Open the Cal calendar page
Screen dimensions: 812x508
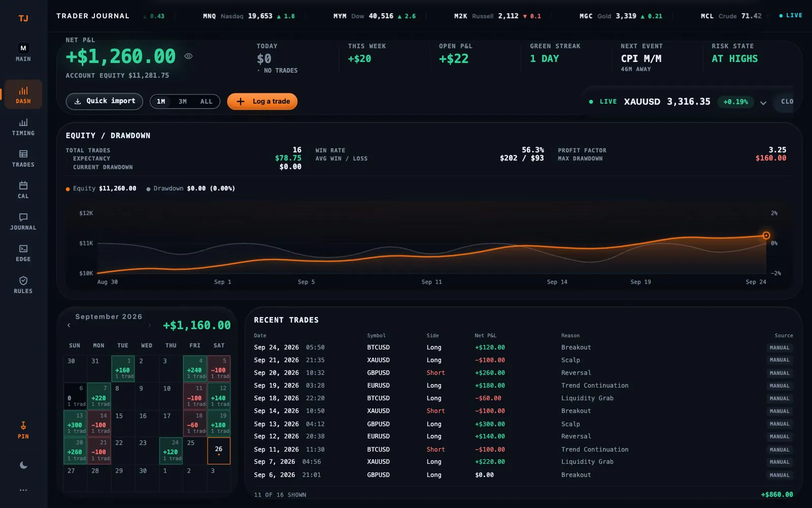[23, 189]
